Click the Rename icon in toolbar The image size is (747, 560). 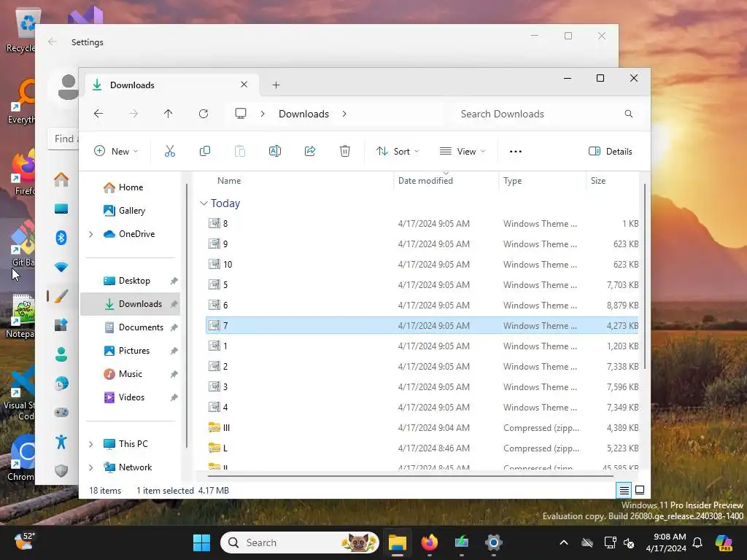coord(275,152)
